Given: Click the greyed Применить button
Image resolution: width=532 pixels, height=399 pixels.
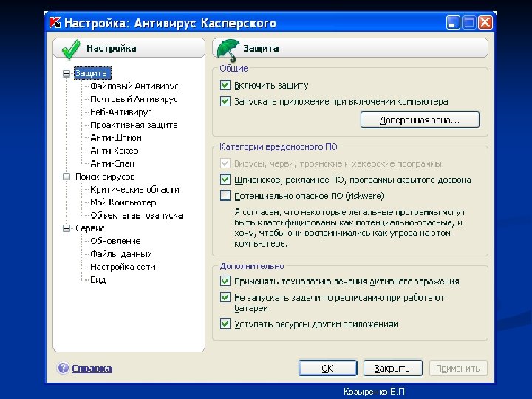Looking at the screenshot, I should tap(458, 368).
